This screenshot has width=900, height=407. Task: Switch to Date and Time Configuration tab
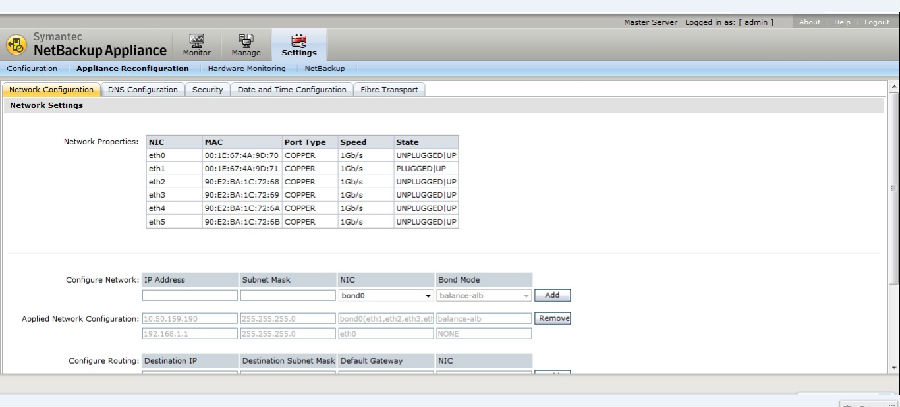(x=292, y=90)
